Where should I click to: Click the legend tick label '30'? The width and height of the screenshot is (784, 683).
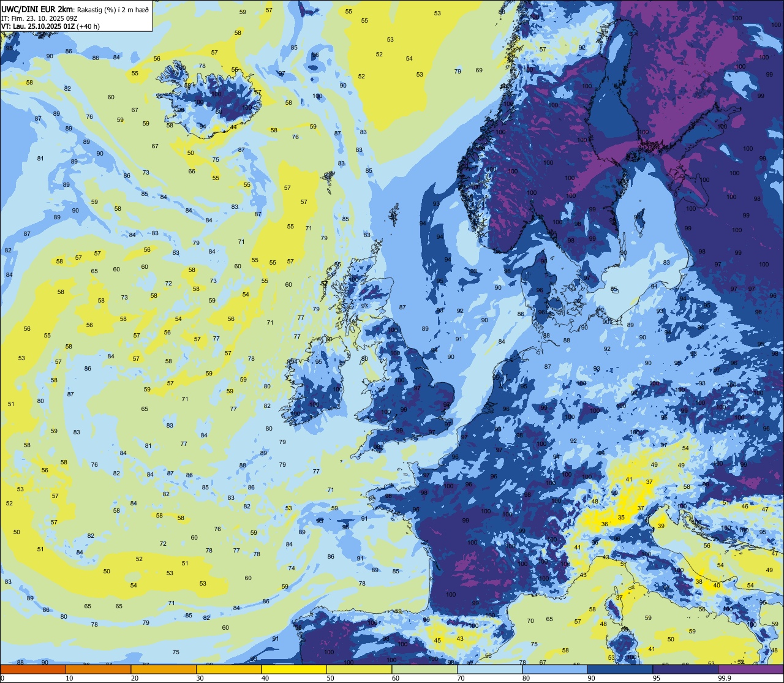[200, 678]
